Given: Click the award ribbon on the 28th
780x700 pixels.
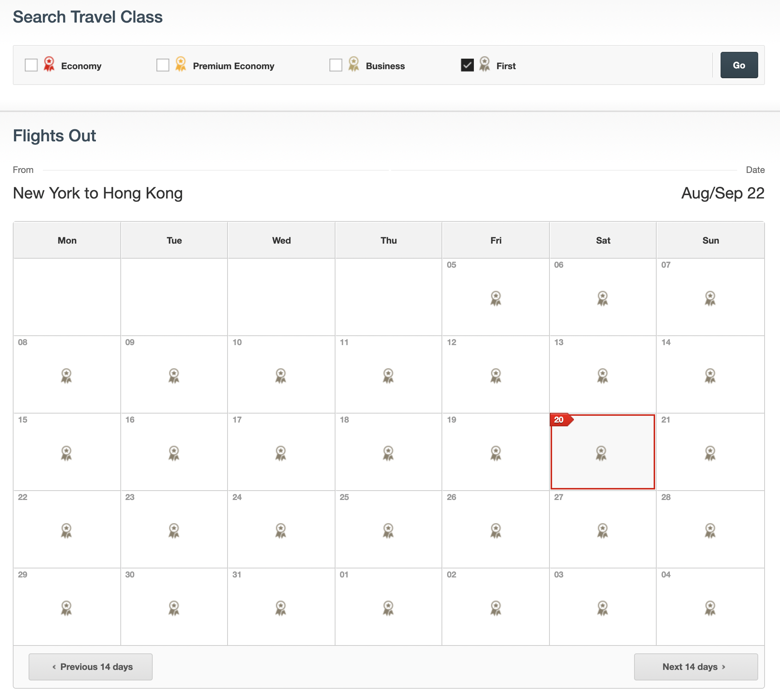Looking at the screenshot, I should click(x=710, y=531).
